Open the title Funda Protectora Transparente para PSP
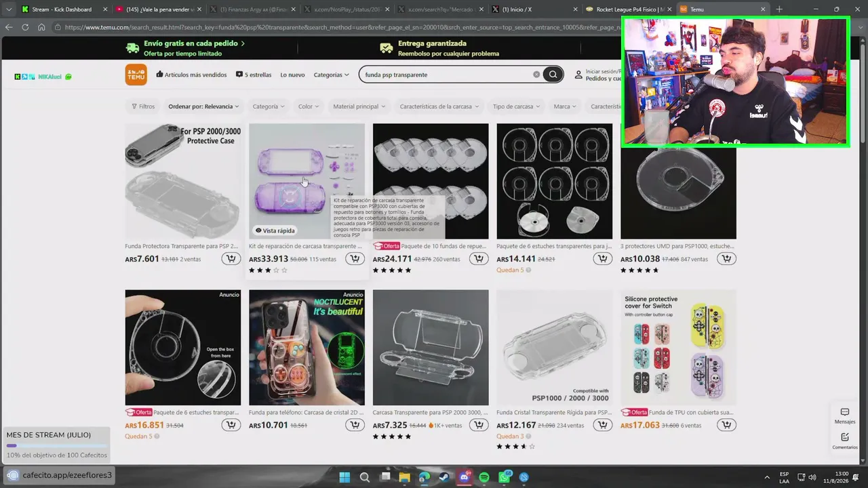 [182, 246]
